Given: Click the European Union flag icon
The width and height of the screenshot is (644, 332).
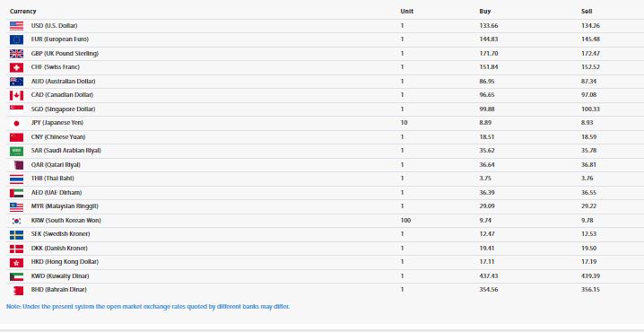Looking at the screenshot, I should click(16, 39).
